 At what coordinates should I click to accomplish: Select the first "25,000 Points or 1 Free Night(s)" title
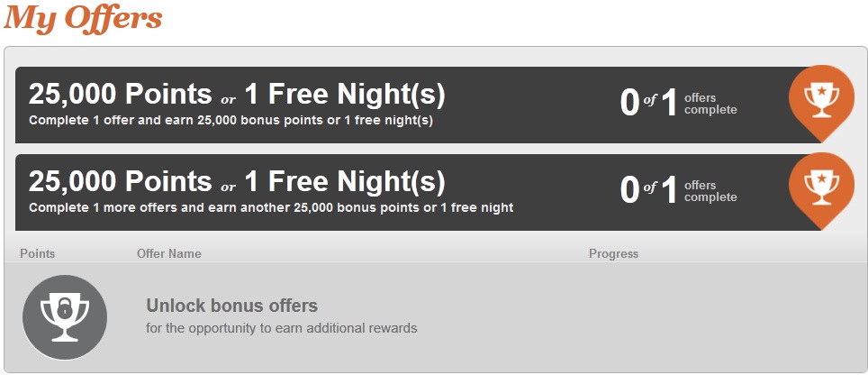(x=237, y=94)
